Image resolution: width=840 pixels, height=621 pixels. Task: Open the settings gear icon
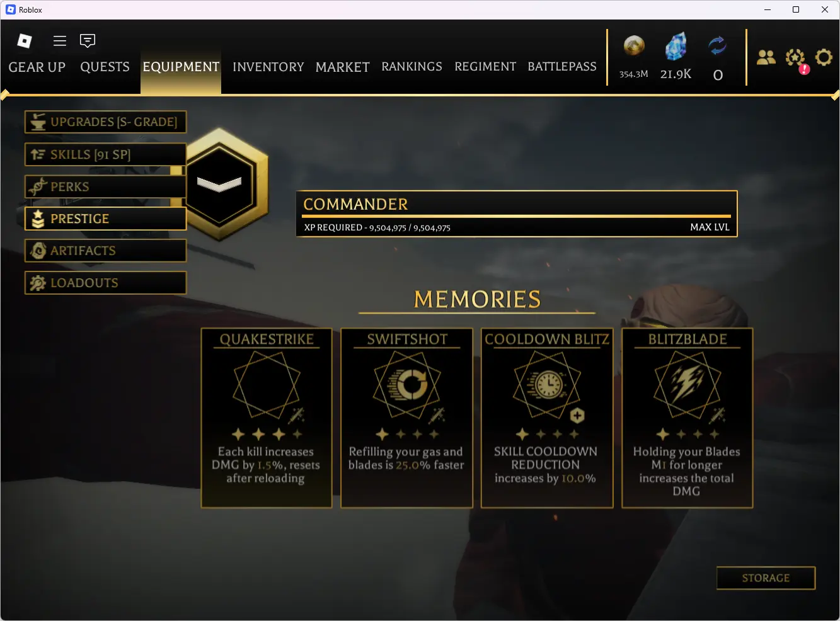tap(824, 58)
